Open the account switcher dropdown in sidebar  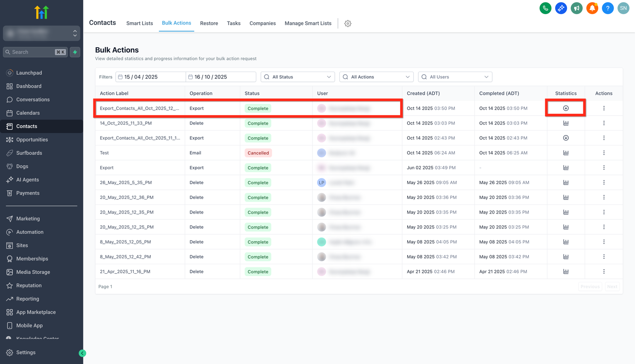pos(42,33)
